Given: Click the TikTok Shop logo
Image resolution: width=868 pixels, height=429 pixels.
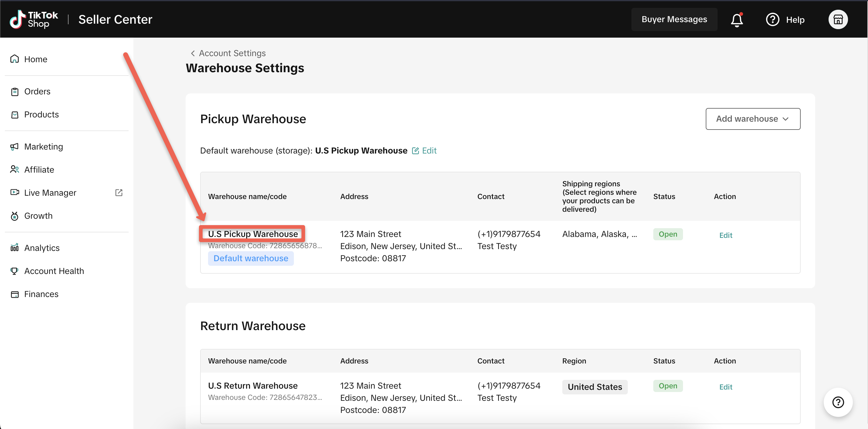Looking at the screenshot, I should [x=34, y=19].
